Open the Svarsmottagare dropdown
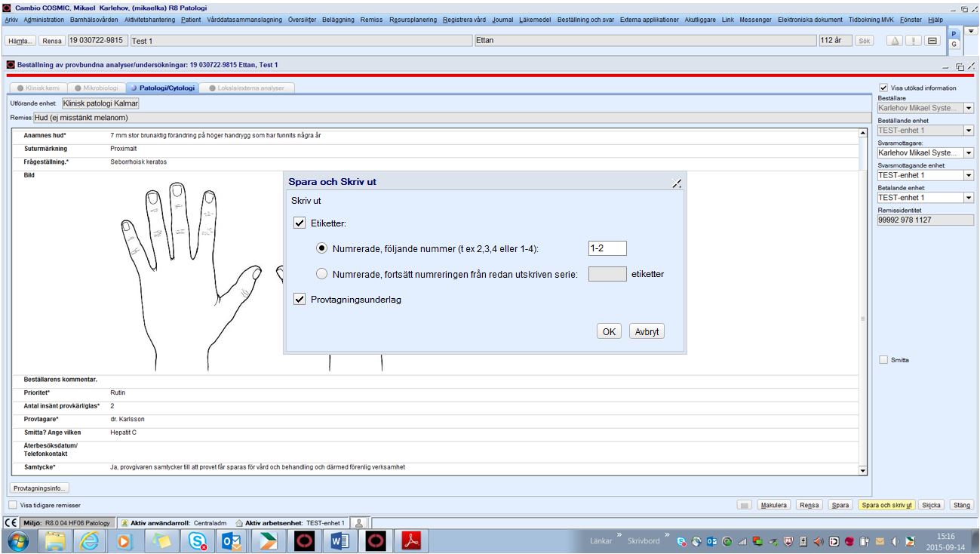Image resolution: width=980 pixels, height=554 pixels. point(969,152)
